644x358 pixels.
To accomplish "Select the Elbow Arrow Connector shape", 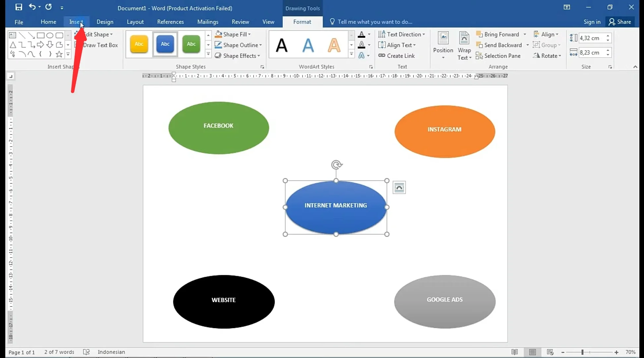I will [x=31, y=45].
